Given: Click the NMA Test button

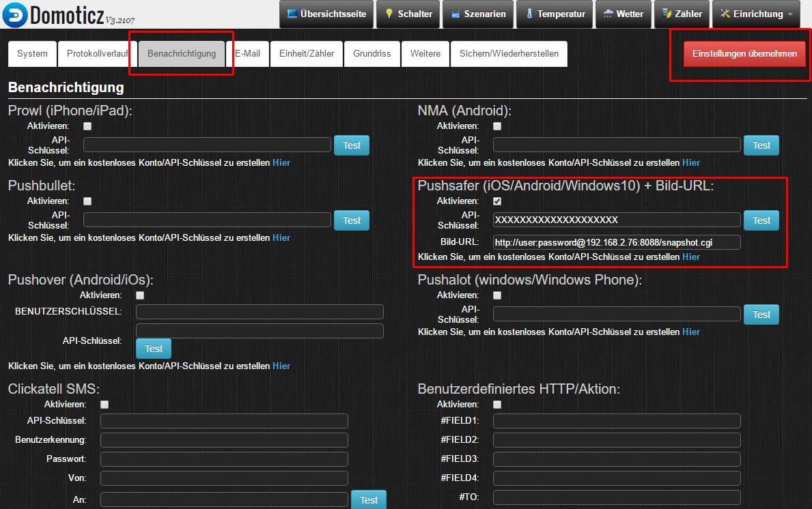Looking at the screenshot, I should (x=761, y=145).
